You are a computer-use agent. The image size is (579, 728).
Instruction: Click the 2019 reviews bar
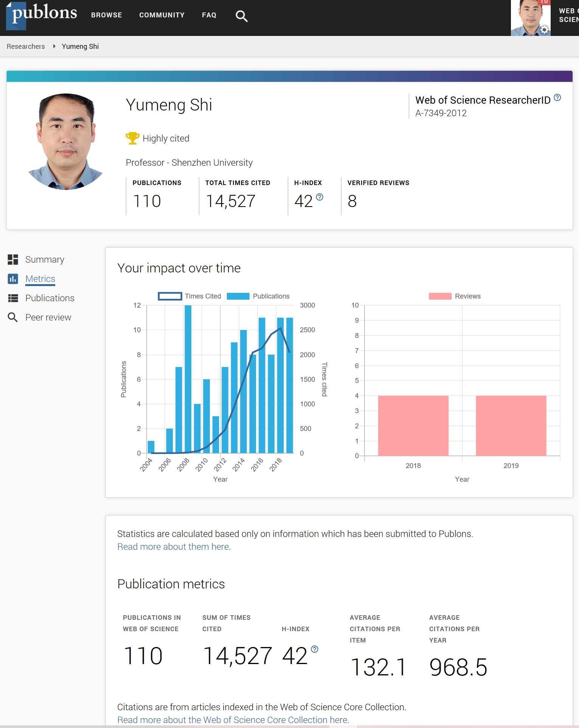point(511,426)
